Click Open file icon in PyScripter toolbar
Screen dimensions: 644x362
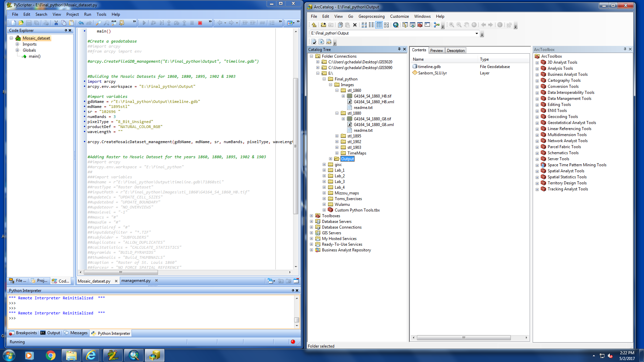click(21, 23)
